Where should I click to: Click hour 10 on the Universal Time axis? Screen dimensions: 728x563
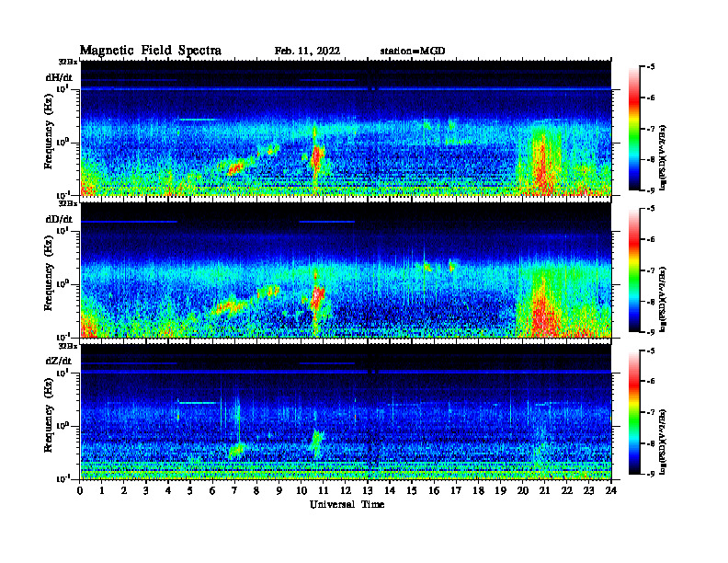point(301,490)
